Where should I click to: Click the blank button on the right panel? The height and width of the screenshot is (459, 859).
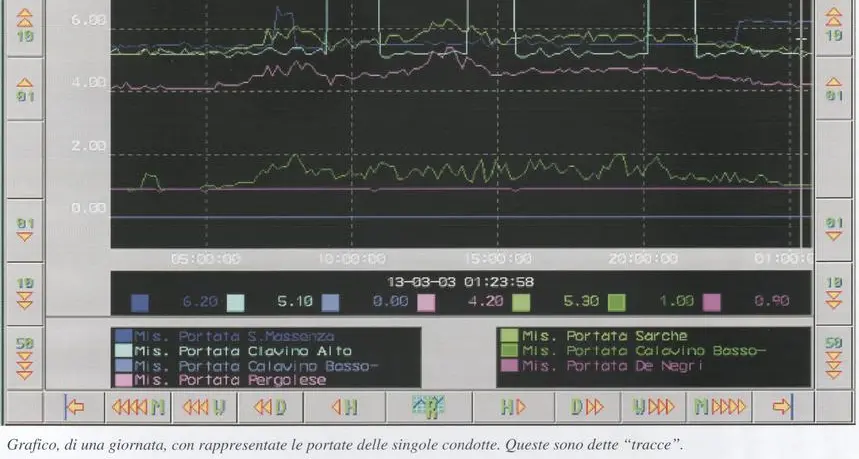click(x=834, y=159)
